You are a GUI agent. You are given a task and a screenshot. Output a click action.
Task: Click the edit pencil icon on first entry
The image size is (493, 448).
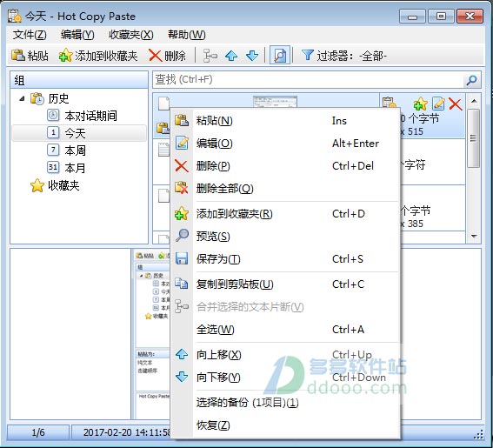coord(438,104)
